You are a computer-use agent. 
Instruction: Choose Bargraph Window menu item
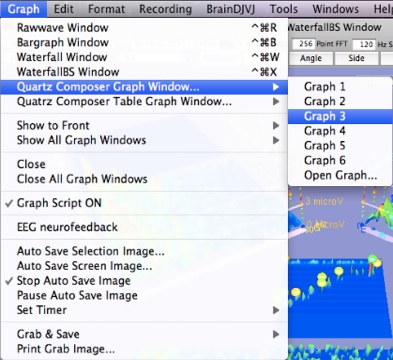click(x=145, y=42)
